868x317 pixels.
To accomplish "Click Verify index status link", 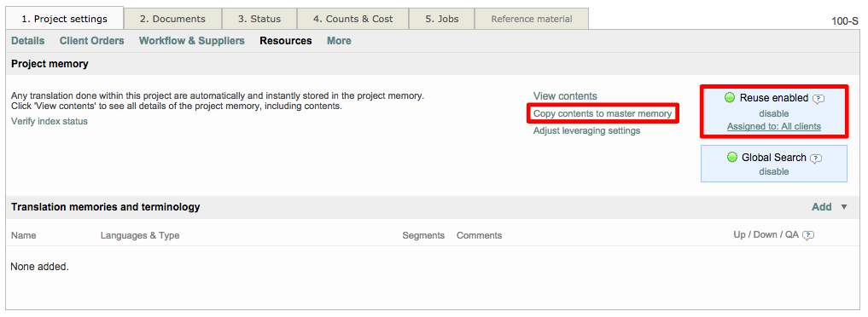I will (x=50, y=122).
